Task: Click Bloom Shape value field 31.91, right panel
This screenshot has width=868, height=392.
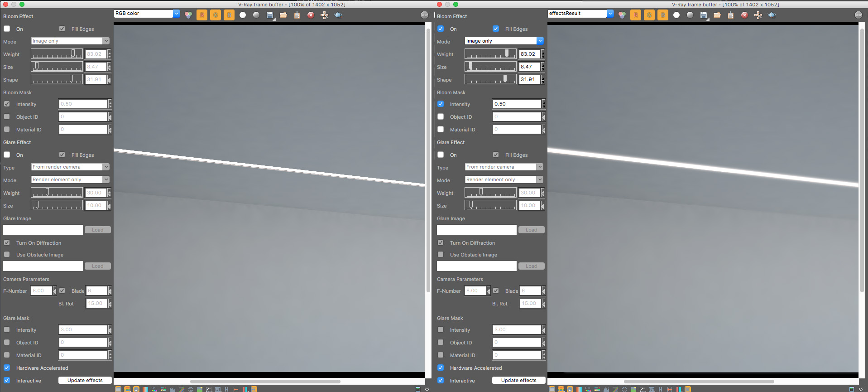Action: coord(529,79)
